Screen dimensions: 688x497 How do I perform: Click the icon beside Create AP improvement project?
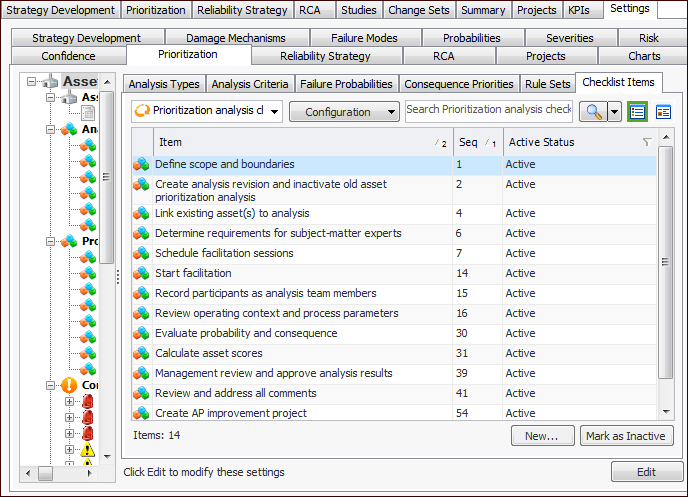(x=141, y=413)
